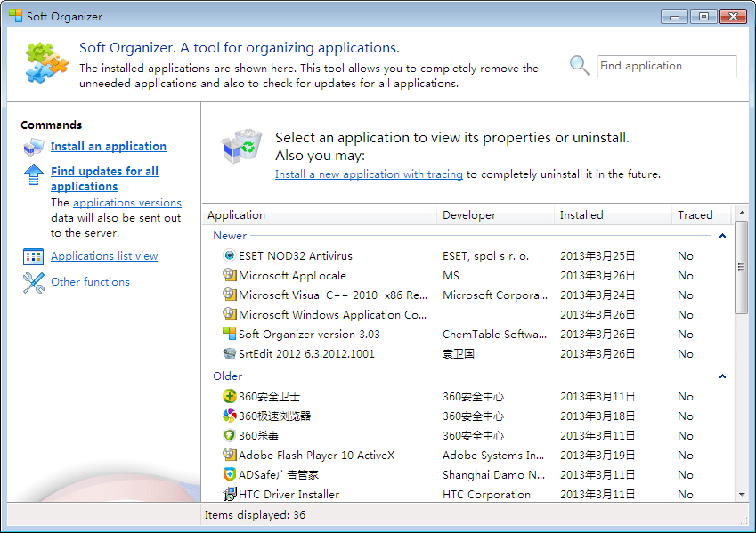
Task: Click the Adobe Flash Player icon
Action: click(x=229, y=455)
